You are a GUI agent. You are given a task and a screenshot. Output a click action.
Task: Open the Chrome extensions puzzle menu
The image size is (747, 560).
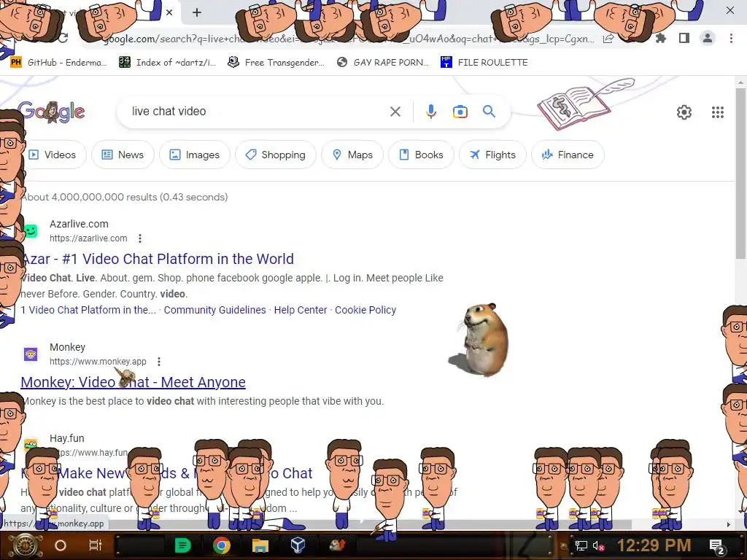click(660, 38)
